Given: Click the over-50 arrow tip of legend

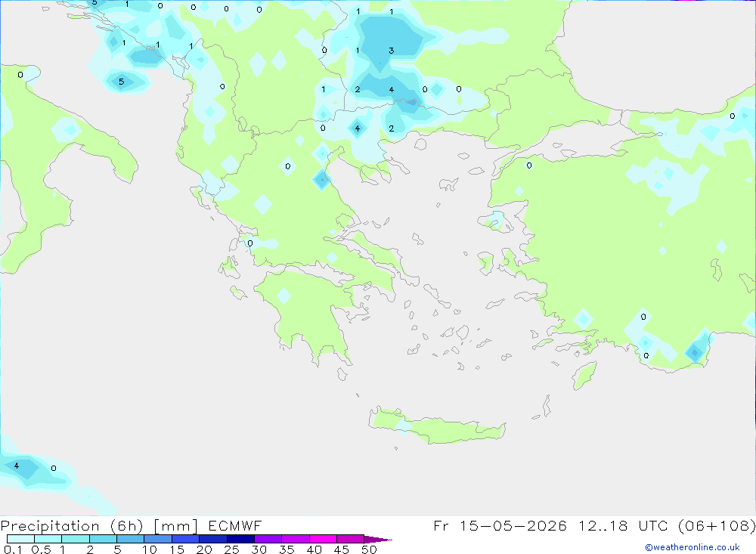Looking at the screenshot, I should (378, 540).
